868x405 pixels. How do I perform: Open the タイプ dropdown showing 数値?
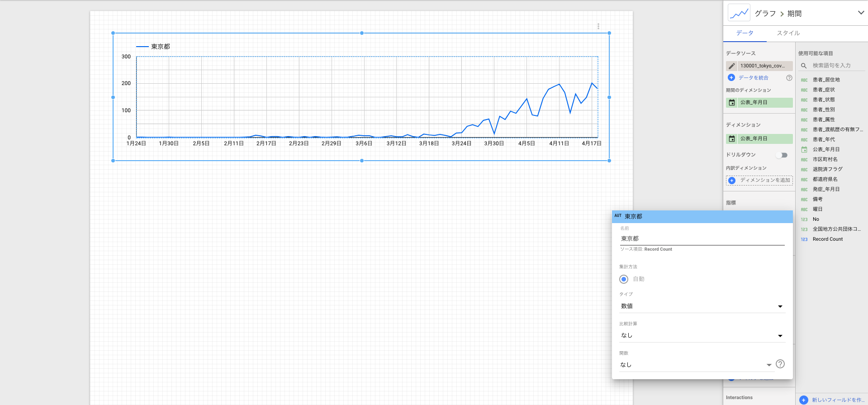click(702, 306)
